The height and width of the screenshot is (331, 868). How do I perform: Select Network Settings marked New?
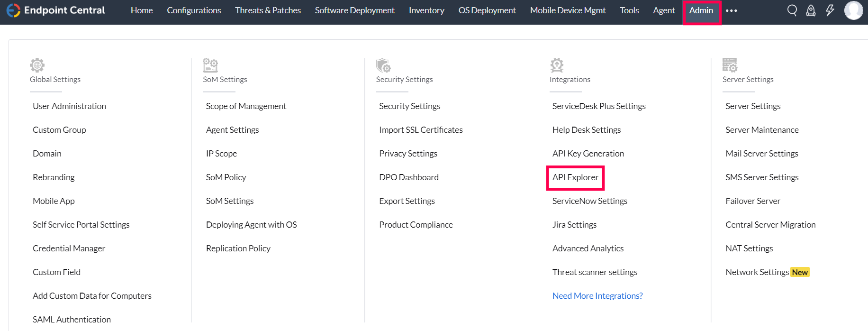coord(757,272)
